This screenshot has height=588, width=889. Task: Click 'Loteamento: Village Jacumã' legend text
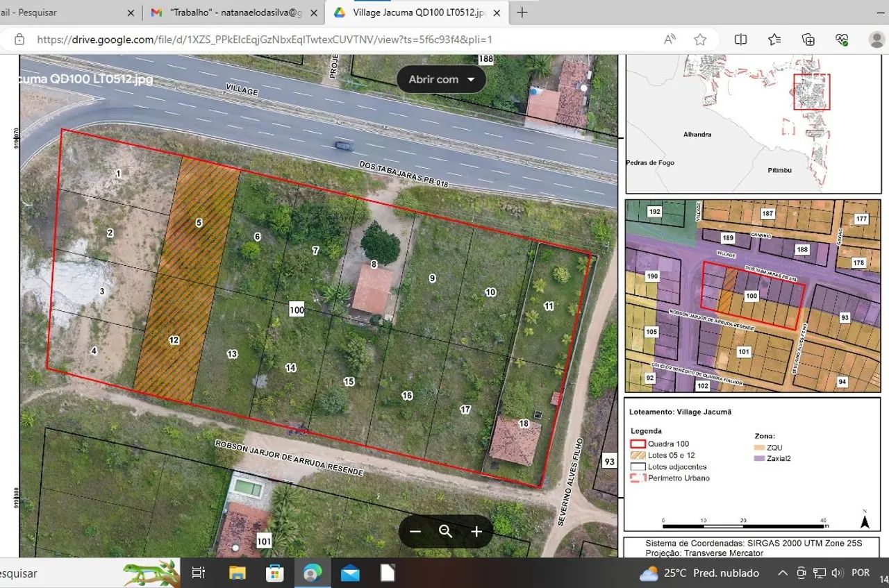pyautogui.click(x=681, y=412)
